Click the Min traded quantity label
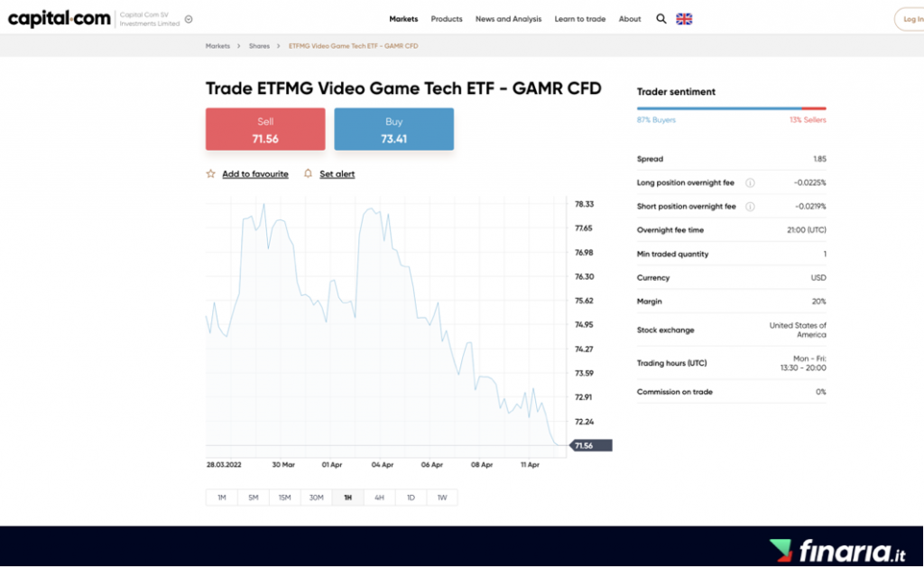The image size is (924, 568). (673, 255)
